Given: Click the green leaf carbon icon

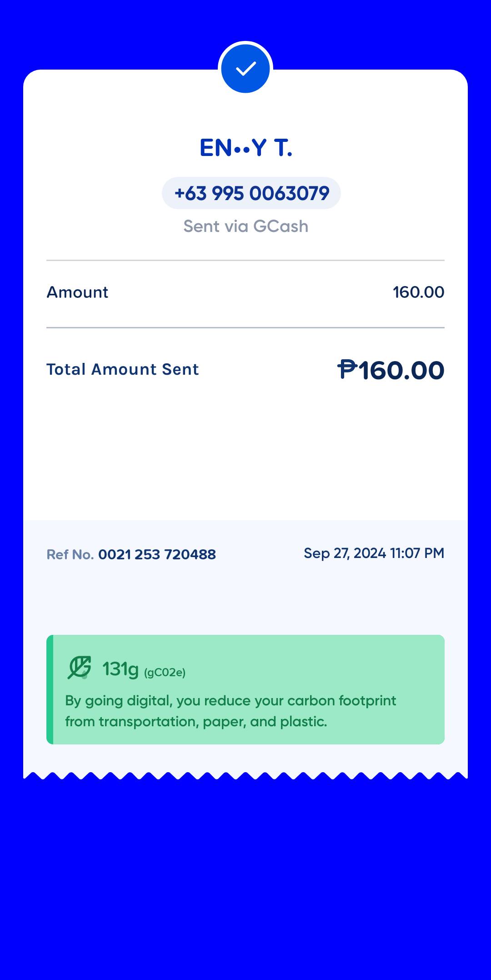Looking at the screenshot, I should click(80, 668).
